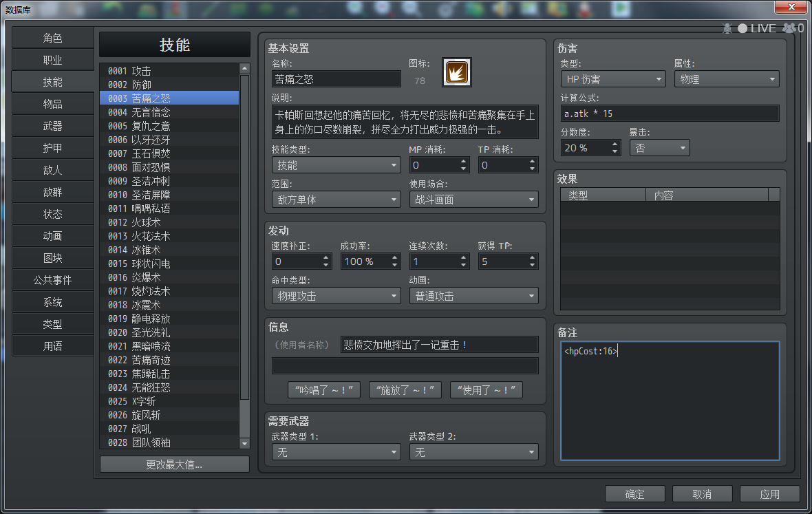Screen dimensions: 812x514
Task: Click the skill list scroll up arrow
Action: (x=245, y=68)
